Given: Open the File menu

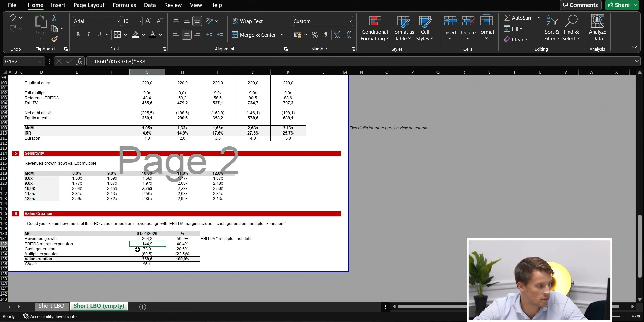Looking at the screenshot, I should pyautogui.click(x=12, y=5).
